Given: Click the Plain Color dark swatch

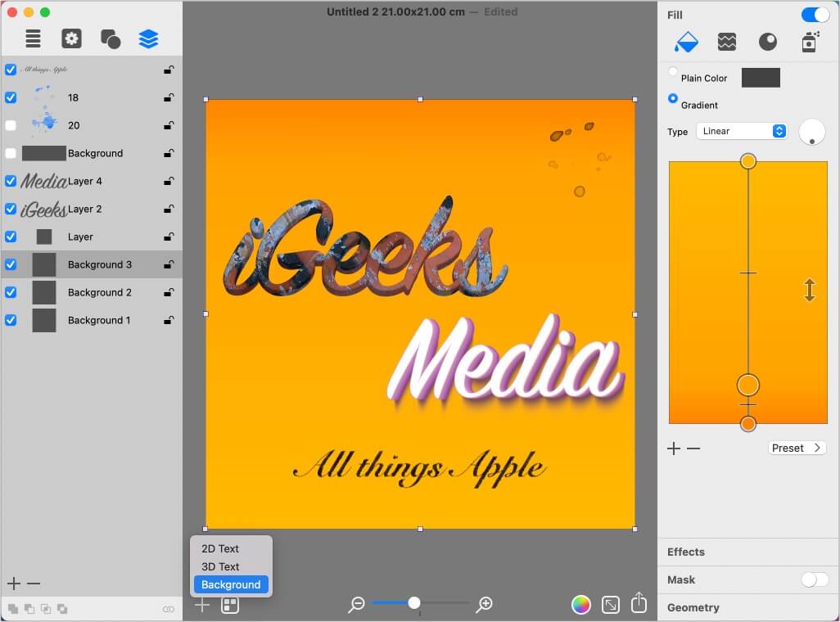Looking at the screenshot, I should tap(761, 78).
